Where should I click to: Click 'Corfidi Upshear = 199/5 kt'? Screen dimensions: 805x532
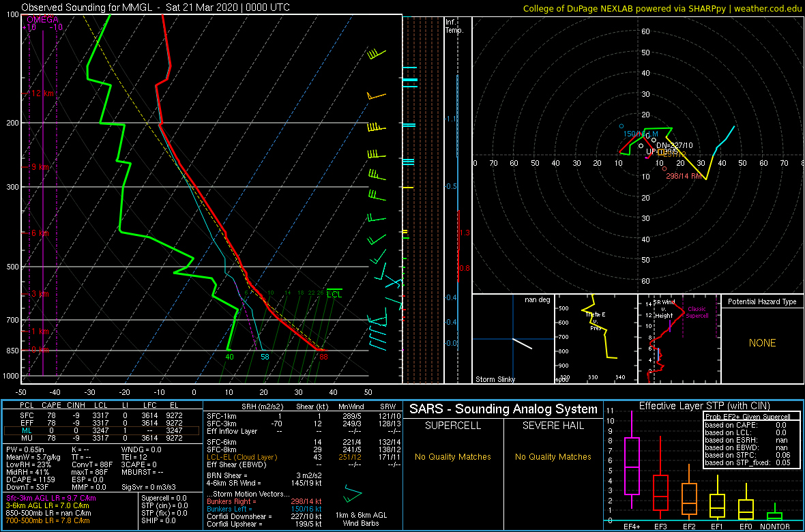tap(264, 524)
